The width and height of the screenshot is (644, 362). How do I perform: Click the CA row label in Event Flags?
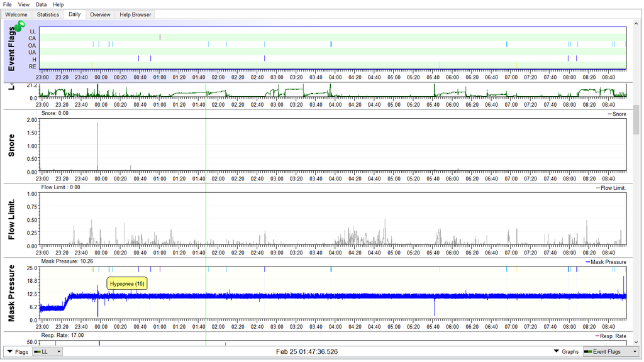pos(32,38)
